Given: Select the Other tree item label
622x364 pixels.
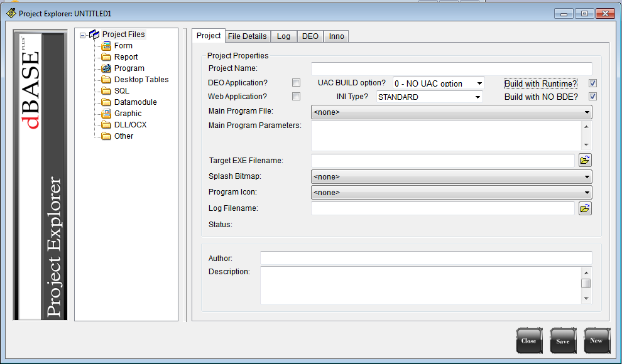Looking at the screenshot, I should [124, 136].
